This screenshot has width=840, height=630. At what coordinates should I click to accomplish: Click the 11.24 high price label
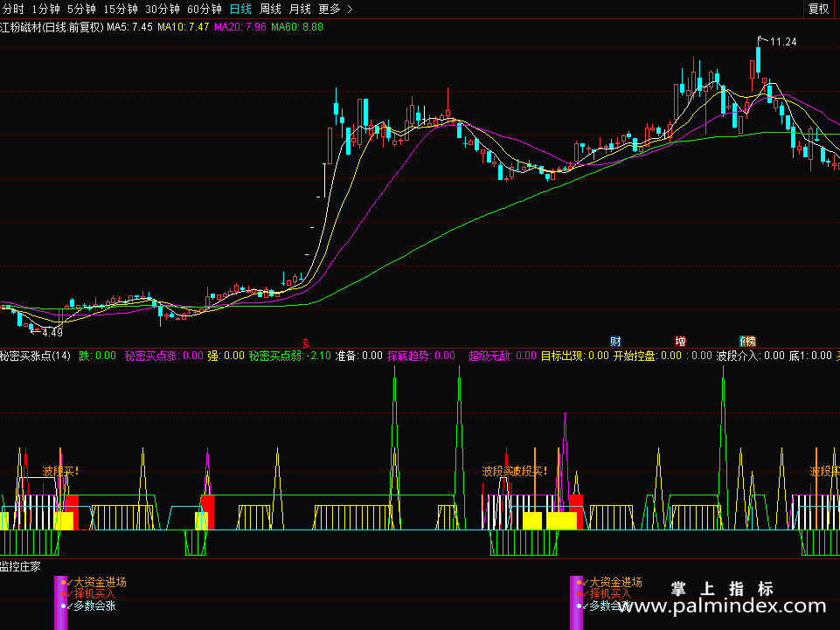tap(783, 42)
